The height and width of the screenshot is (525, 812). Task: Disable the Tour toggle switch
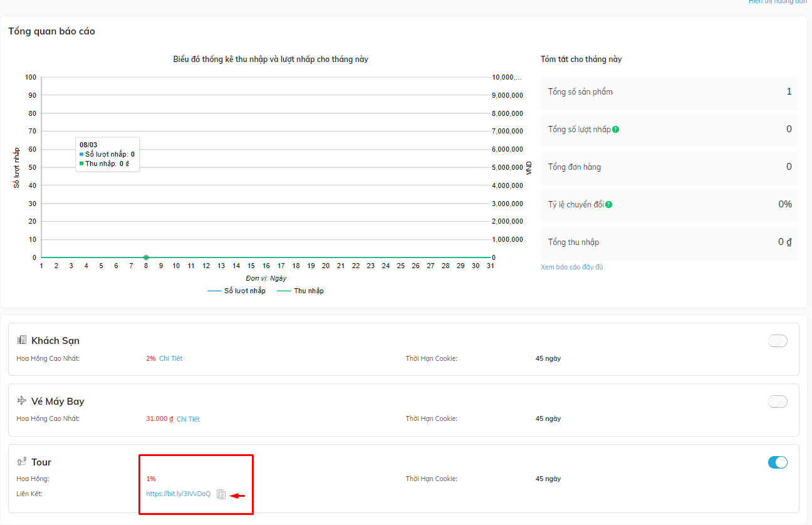tap(778, 462)
